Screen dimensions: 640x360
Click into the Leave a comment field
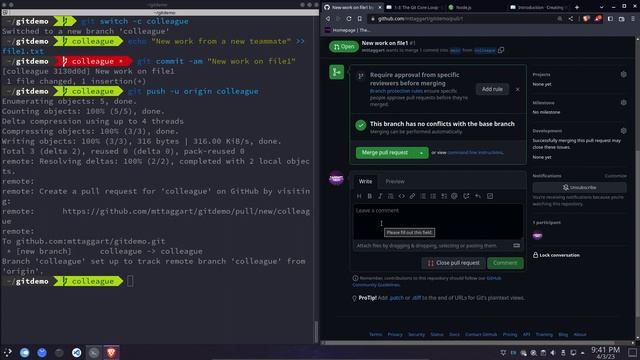(x=438, y=221)
